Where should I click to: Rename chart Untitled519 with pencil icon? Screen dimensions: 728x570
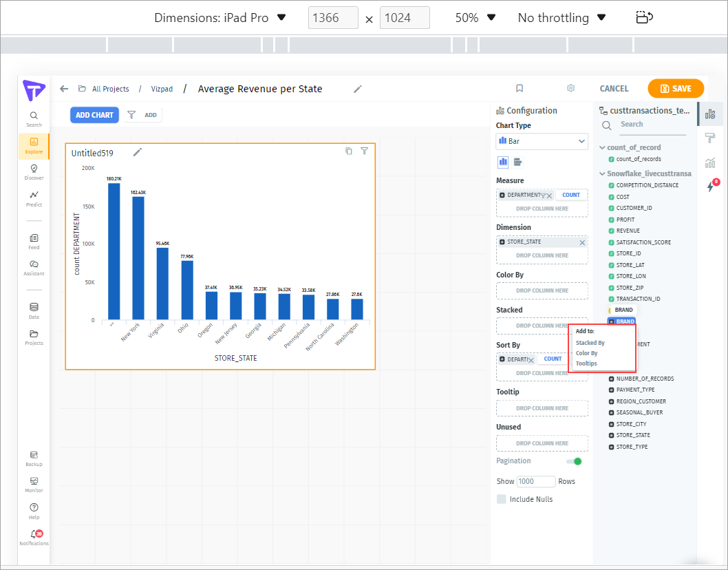pos(138,152)
